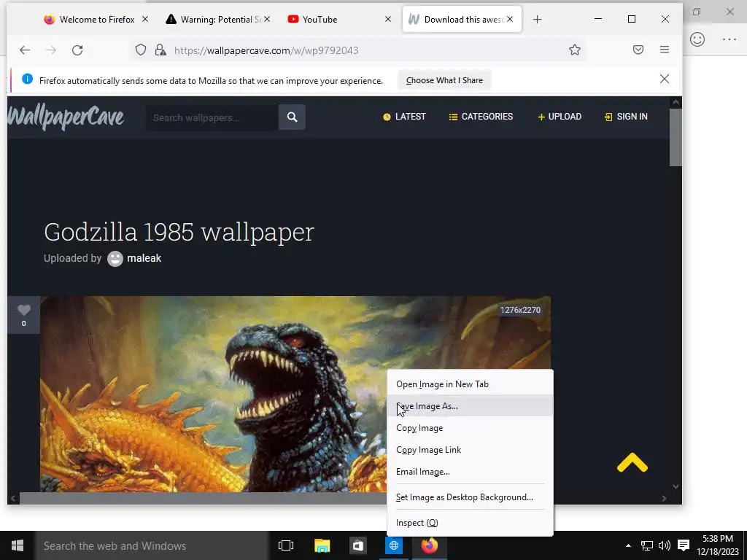Choose Email Image… from the context menu
The image size is (747, 560).
(471, 472)
